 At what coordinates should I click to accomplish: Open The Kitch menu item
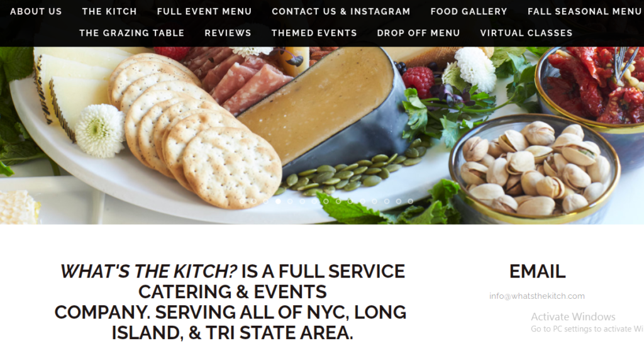click(109, 11)
